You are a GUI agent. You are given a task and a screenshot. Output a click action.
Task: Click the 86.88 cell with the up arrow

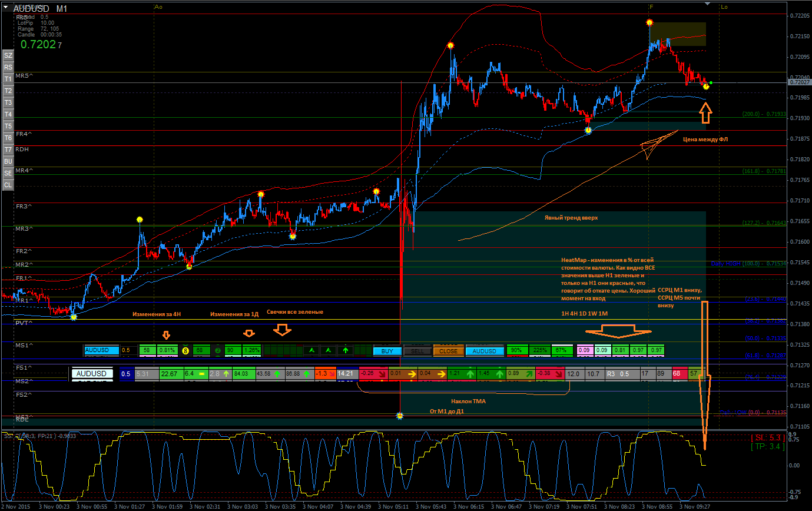coord(300,374)
